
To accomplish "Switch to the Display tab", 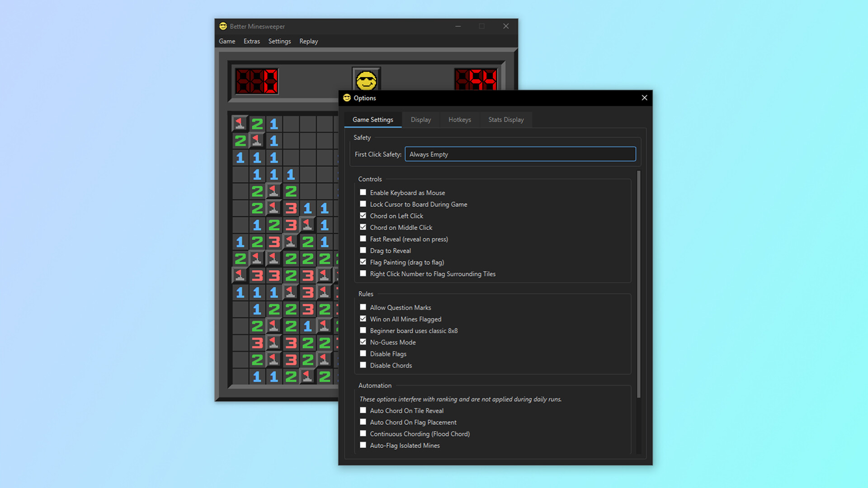I will [x=420, y=119].
